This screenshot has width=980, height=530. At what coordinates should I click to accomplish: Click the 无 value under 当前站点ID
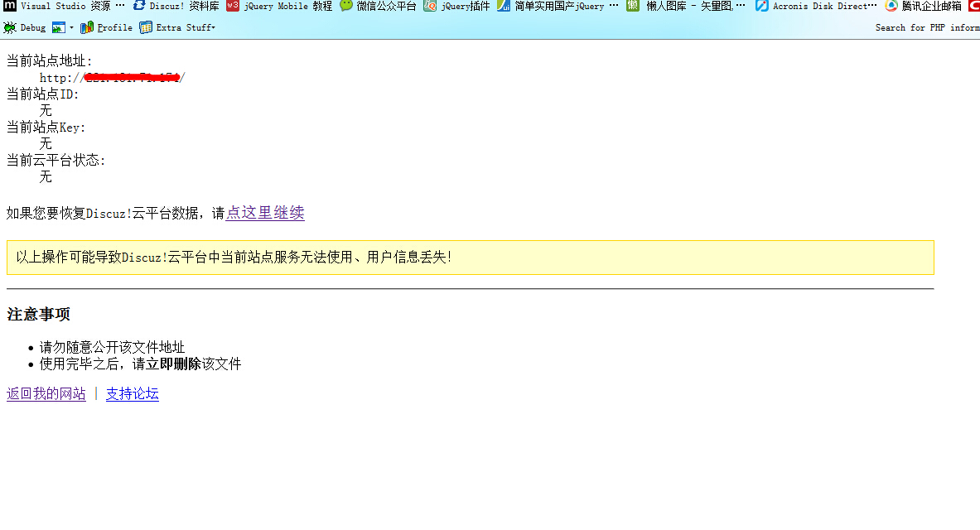coord(46,111)
